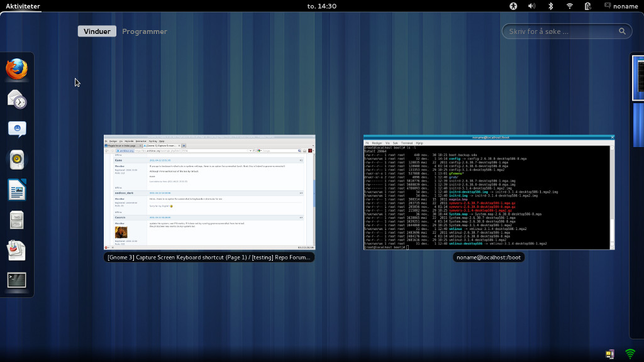Open the wireless network menu in top bar
The height and width of the screenshot is (362, 644).
[x=570, y=6]
